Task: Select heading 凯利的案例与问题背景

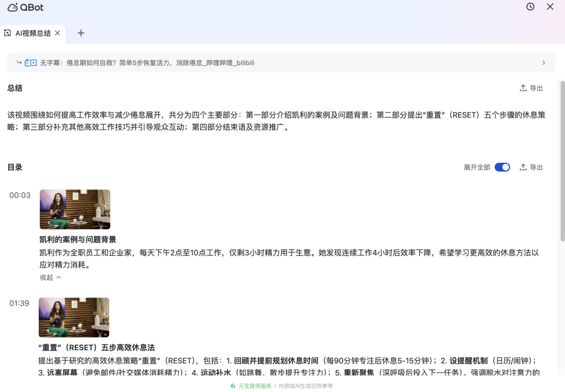Action: pyautogui.click(x=78, y=240)
